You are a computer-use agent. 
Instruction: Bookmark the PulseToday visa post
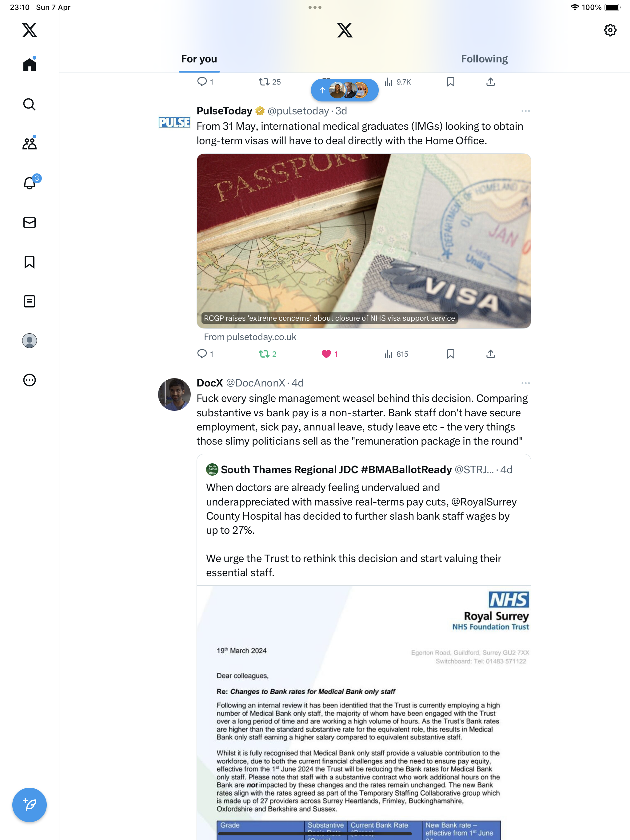click(450, 354)
